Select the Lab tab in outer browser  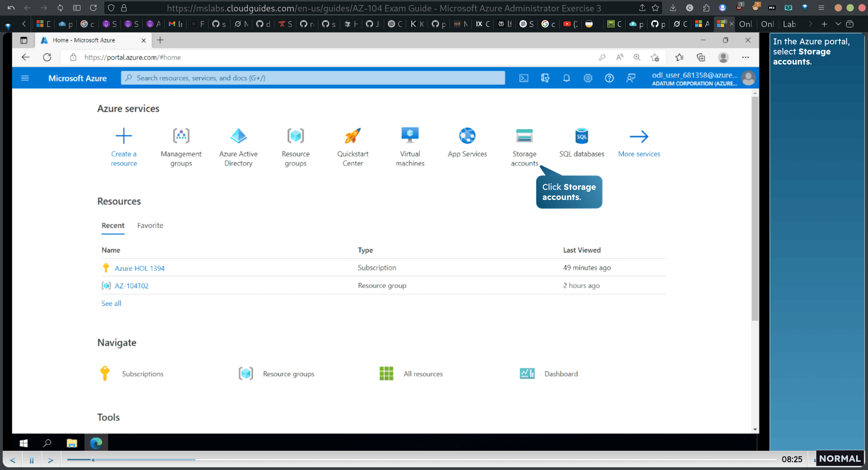tap(789, 24)
